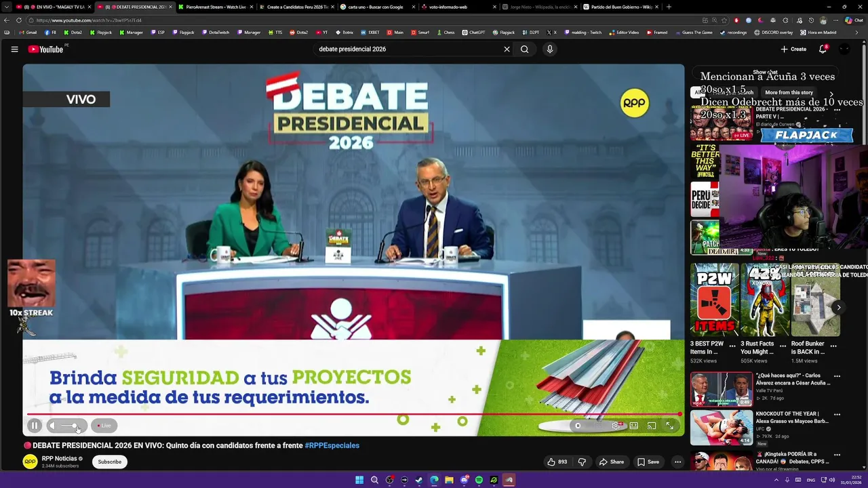Switch to 'carta uno - Buscar con Google' tab
The image size is (868, 488).
377,7
